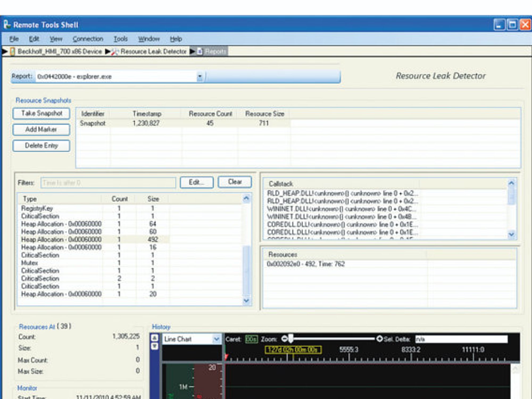Open the Connection menu
Screen dimensions: 532x399
(x=88, y=39)
